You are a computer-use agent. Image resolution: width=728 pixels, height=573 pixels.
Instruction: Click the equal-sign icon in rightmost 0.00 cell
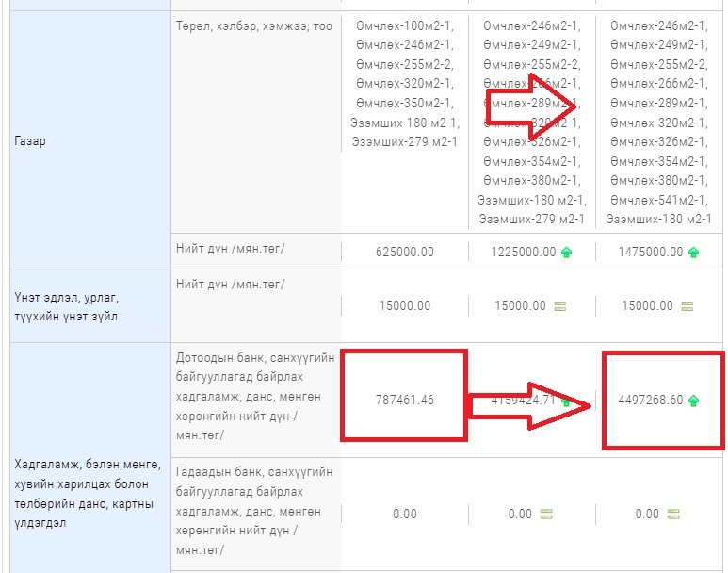672,515
